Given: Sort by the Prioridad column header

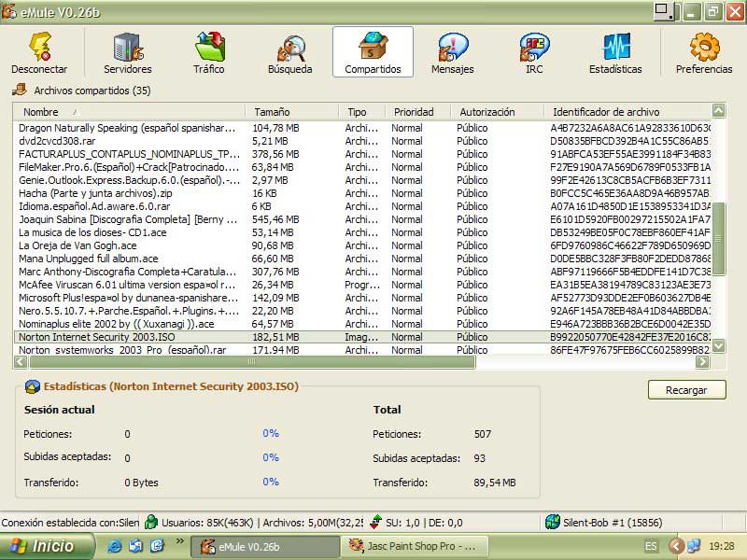Looking at the screenshot, I should [x=417, y=112].
